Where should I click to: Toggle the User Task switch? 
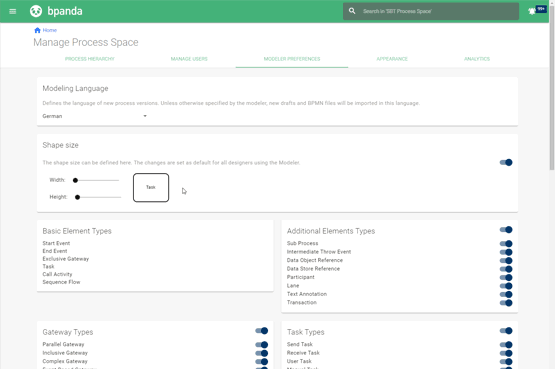506,362
